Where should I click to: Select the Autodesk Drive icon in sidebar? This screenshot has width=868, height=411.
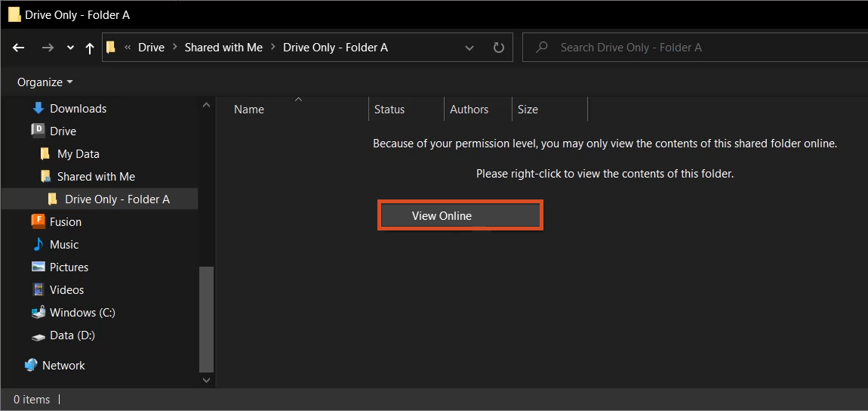click(38, 131)
